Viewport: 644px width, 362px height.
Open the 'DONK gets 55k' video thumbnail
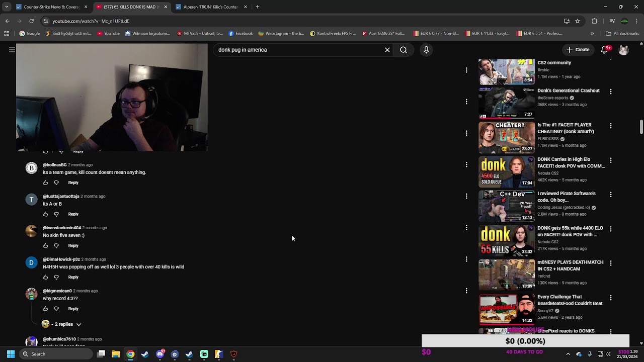click(x=507, y=240)
